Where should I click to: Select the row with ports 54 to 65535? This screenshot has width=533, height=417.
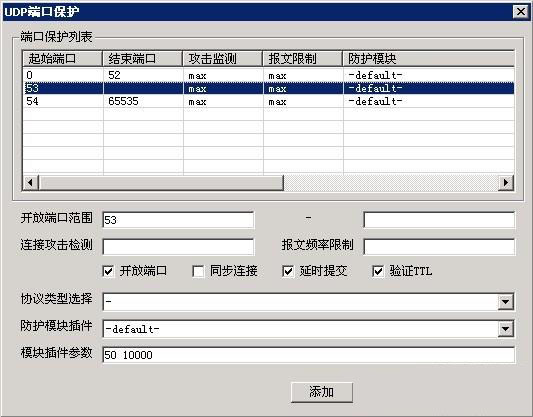pyautogui.click(x=269, y=101)
